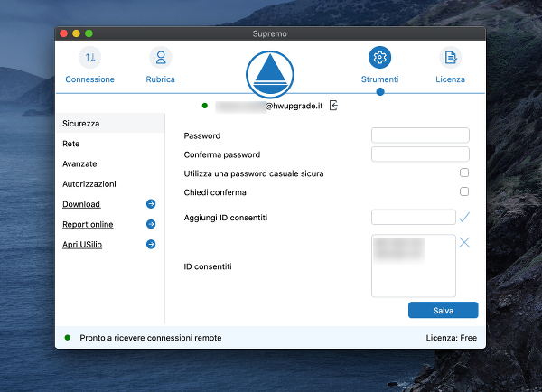Click the Supremo sailboat logo
The image size is (542, 392).
point(270,75)
